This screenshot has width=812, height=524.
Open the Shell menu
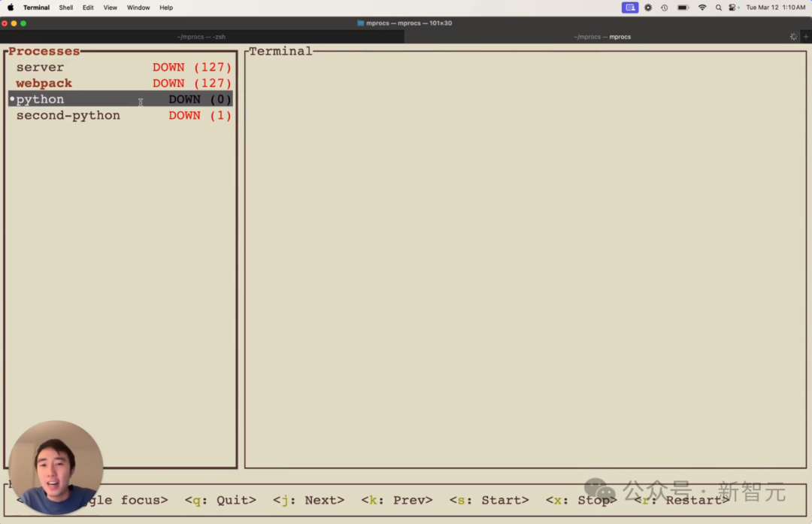pos(65,8)
